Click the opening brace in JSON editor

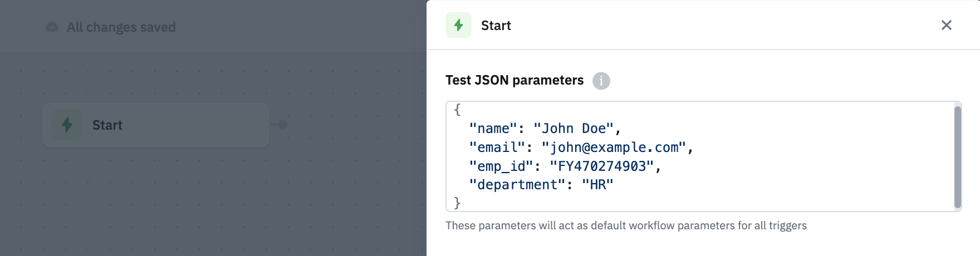pyautogui.click(x=457, y=110)
